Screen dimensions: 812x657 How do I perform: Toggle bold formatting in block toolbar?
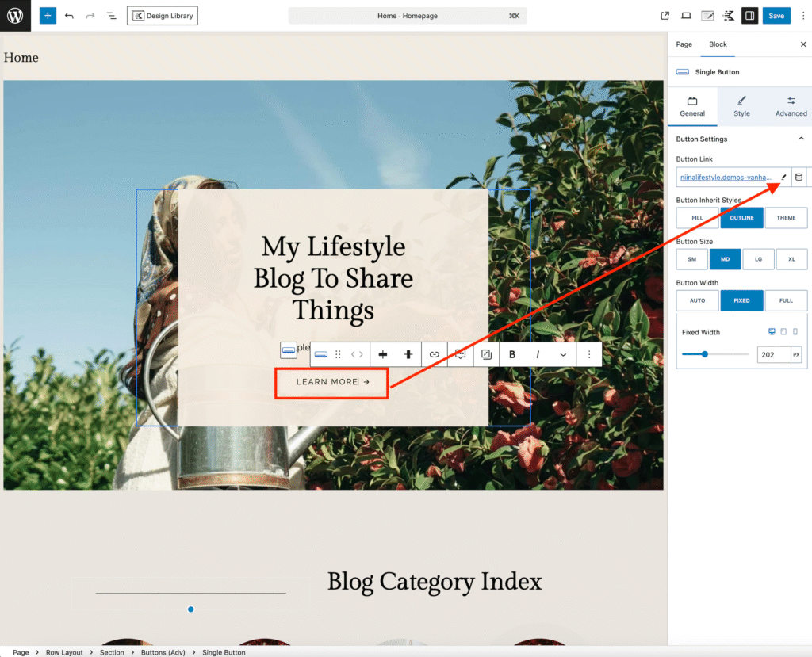(x=512, y=354)
